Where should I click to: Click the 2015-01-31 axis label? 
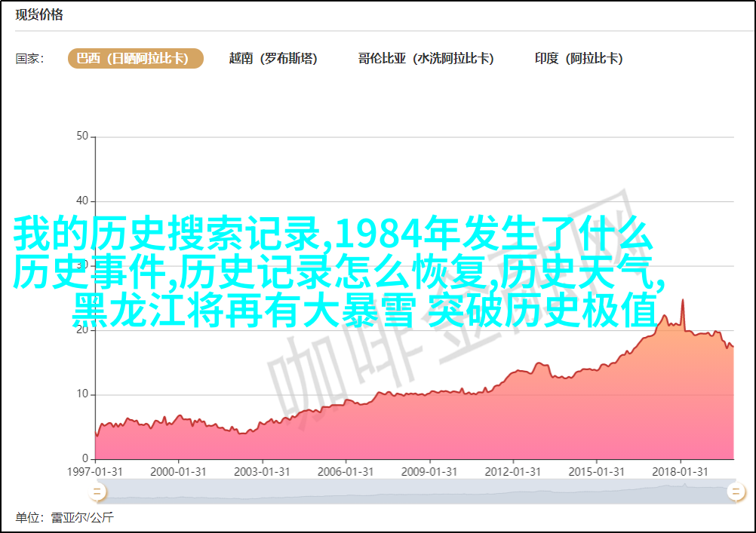coord(596,471)
